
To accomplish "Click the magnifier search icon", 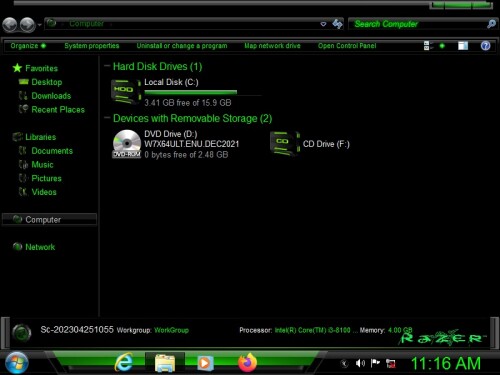I will point(491,24).
